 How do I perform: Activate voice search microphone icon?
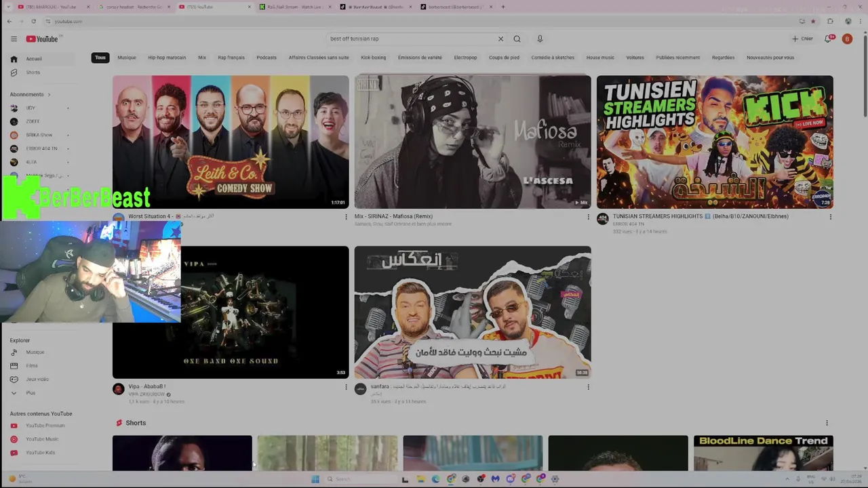[540, 39]
